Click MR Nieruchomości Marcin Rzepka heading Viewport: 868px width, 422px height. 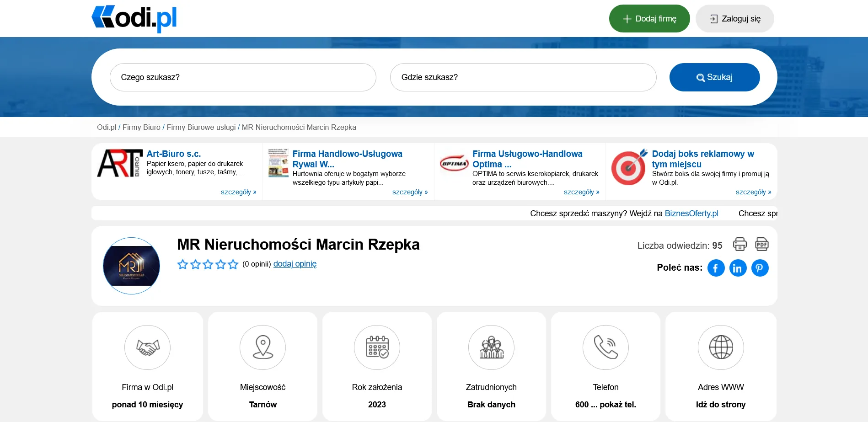[x=298, y=245]
